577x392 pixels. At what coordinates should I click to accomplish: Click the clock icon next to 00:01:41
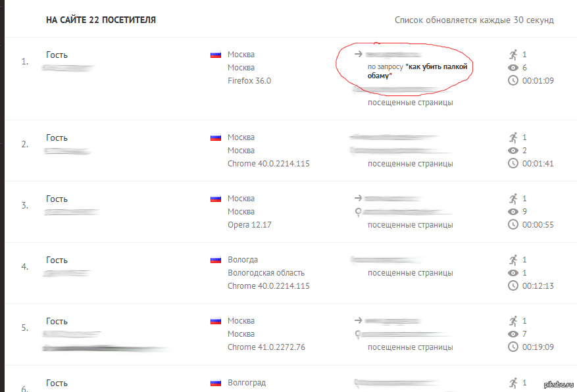point(513,163)
